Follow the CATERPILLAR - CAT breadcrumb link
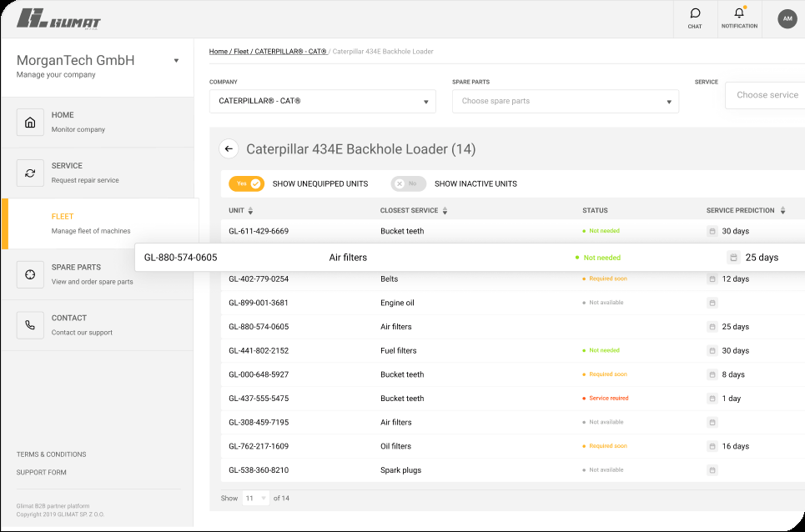Viewport: 805px width, 532px height. pos(290,52)
